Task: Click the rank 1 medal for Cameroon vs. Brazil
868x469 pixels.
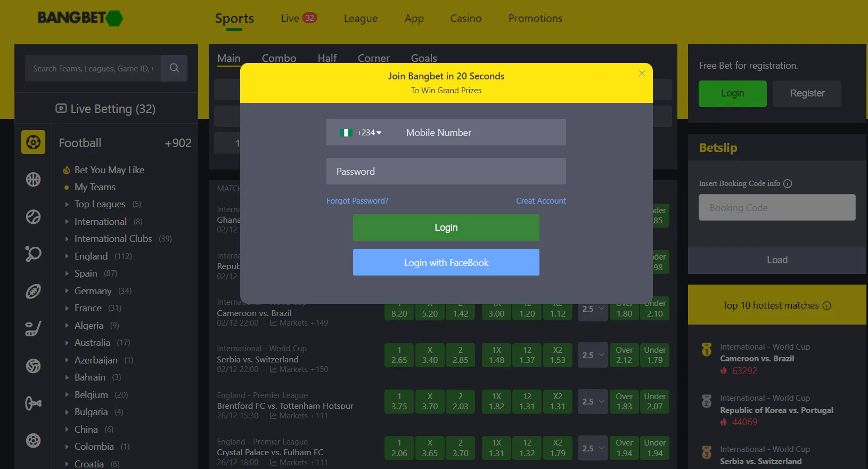Action: tap(707, 350)
